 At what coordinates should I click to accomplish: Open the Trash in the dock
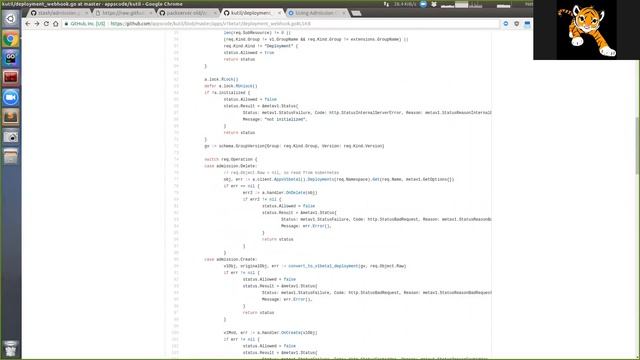pyautogui.click(x=11, y=349)
